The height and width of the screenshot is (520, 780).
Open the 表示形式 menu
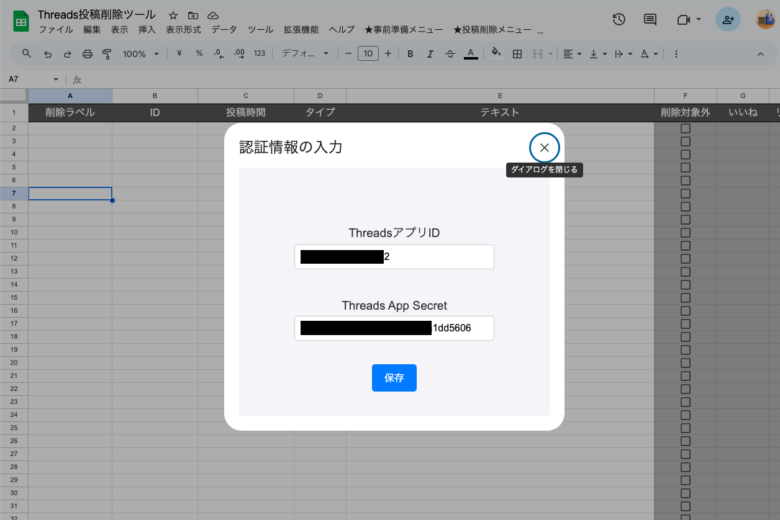(x=183, y=30)
